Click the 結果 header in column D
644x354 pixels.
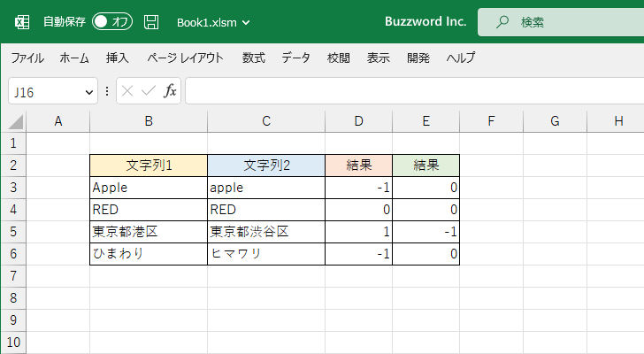pos(358,165)
